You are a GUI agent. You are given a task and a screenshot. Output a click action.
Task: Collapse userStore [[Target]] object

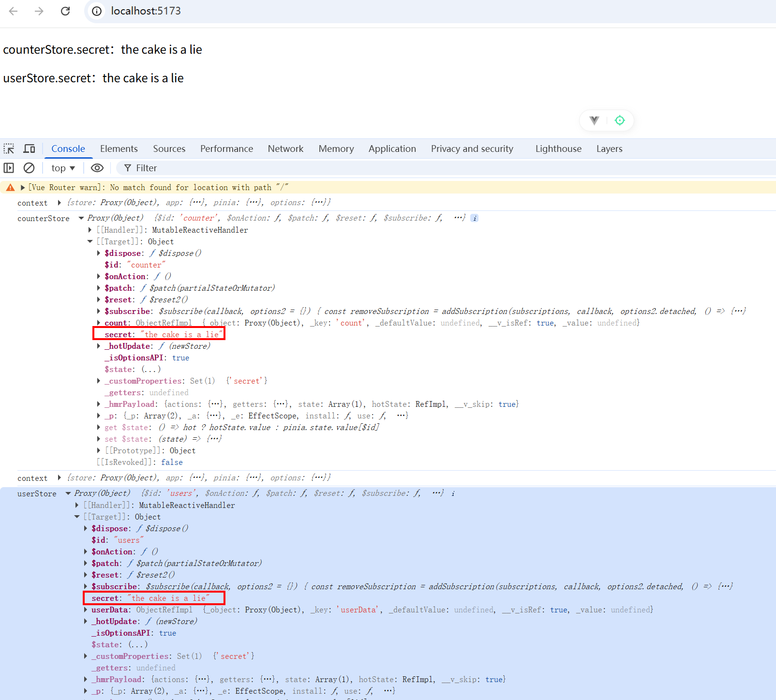[77, 517]
